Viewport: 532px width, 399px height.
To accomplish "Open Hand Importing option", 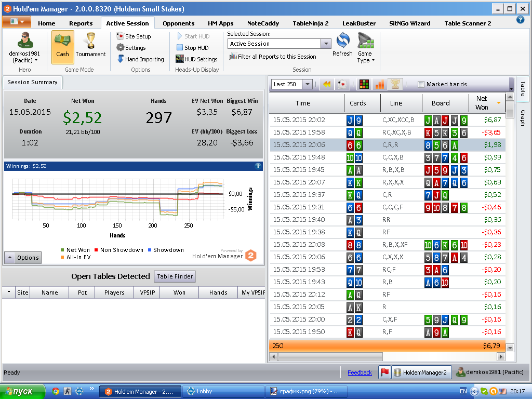I will [x=140, y=59].
